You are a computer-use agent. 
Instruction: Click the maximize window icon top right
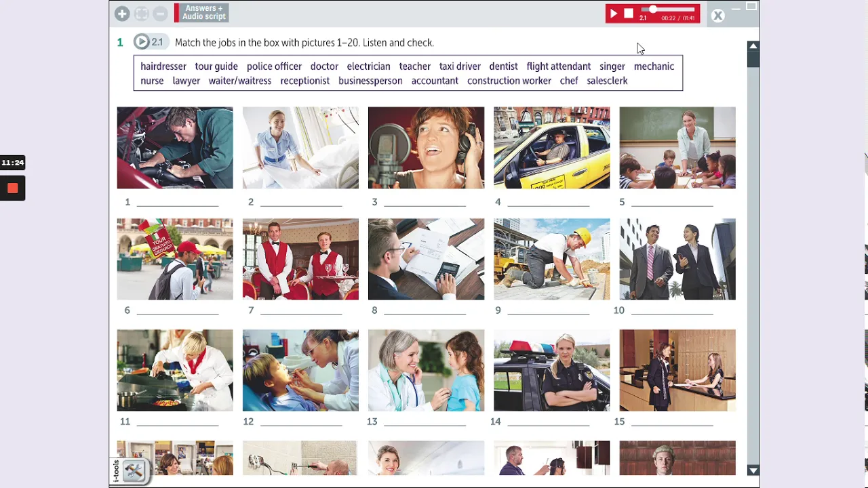point(751,7)
